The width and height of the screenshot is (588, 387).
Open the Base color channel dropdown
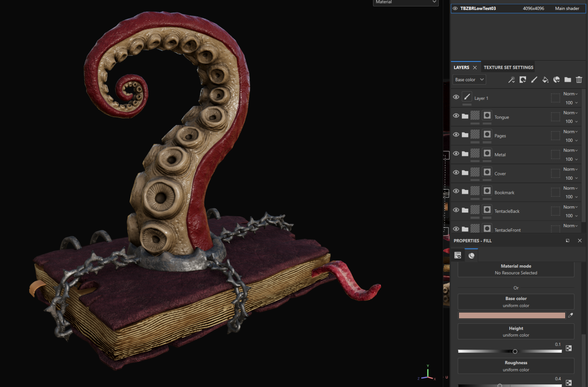click(x=469, y=80)
